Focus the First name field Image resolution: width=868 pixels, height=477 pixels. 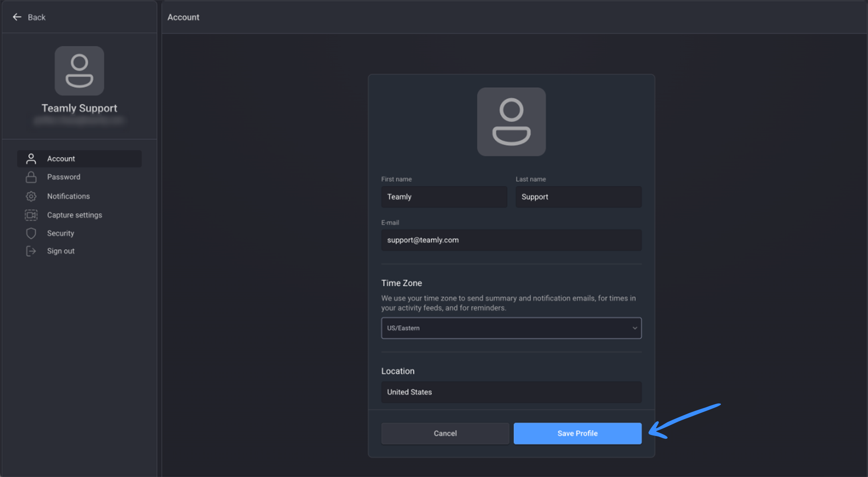tap(444, 197)
